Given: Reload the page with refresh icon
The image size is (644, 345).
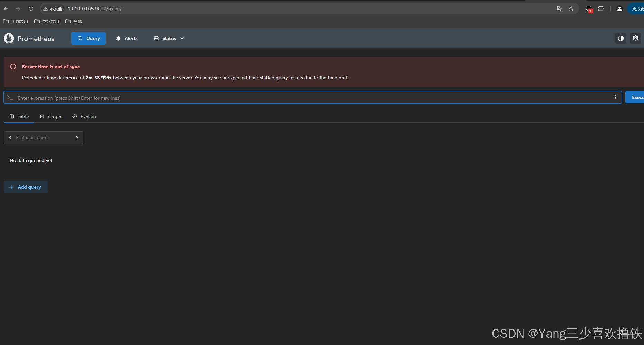Looking at the screenshot, I should click(31, 9).
